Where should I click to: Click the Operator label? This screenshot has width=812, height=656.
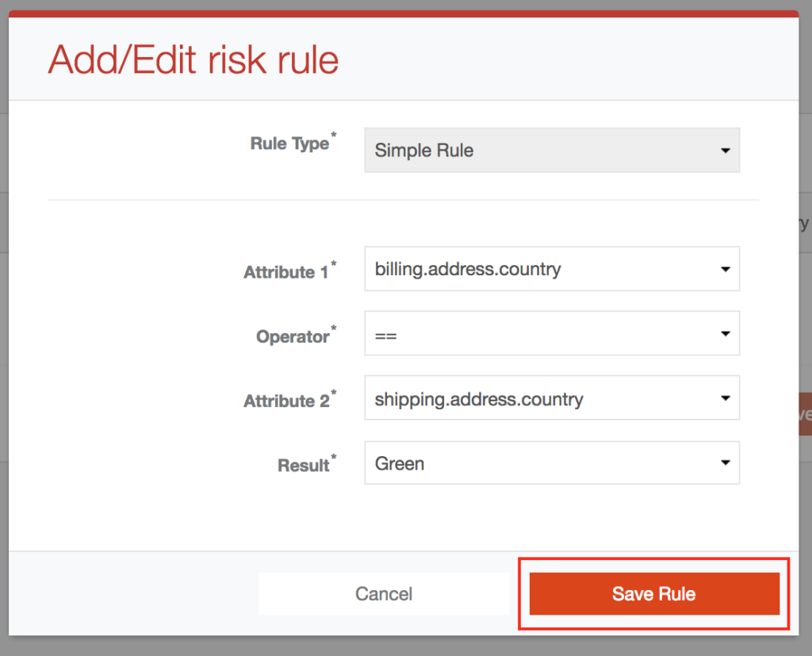[x=297, y=336]
